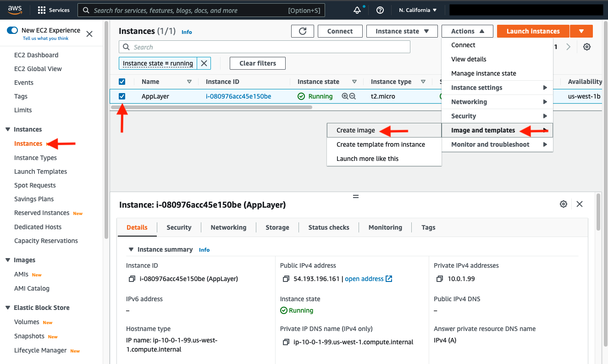Screen dimensions: 608x364
Task: Click the zoom out icon beside Running
Action: [x=353, y=96]
